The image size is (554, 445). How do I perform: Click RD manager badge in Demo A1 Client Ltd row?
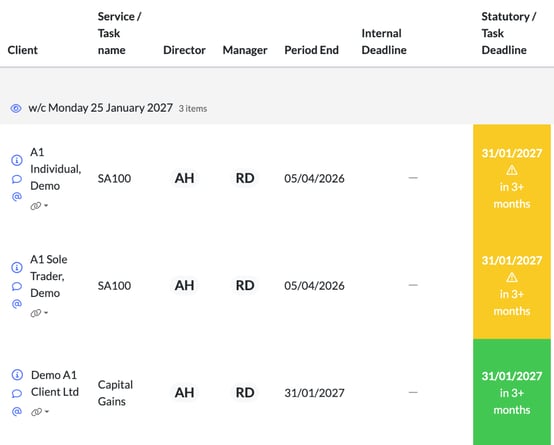point(245,393)
